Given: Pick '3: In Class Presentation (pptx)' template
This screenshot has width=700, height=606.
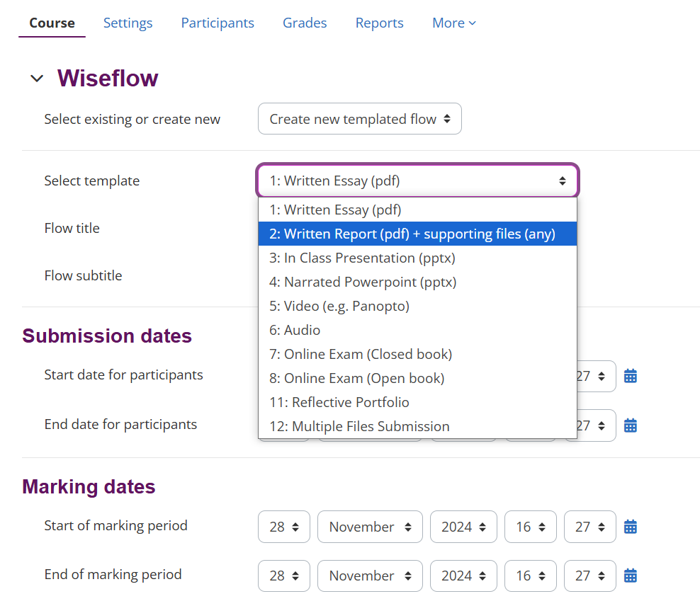Looking at the screenshot, I should [417, 258].
